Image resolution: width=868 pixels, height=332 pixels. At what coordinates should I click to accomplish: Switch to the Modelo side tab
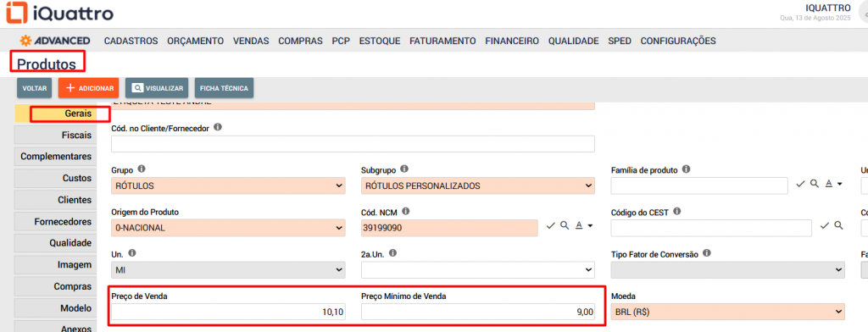55,308
